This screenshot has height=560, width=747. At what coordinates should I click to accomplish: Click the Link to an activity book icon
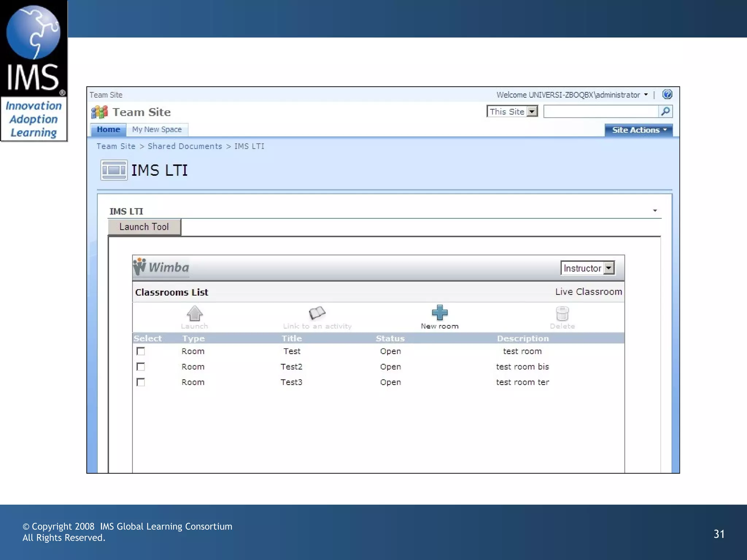point(317,313)
